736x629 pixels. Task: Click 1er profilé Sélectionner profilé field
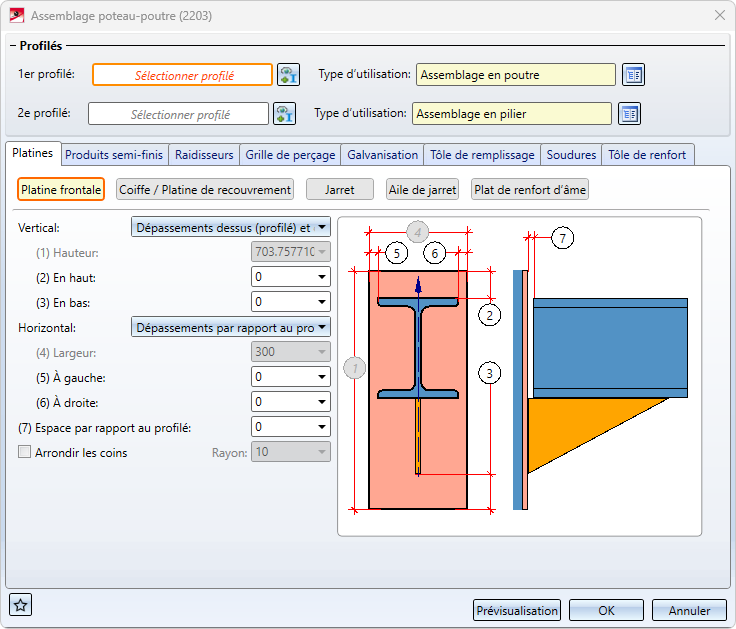coord(183,75)
